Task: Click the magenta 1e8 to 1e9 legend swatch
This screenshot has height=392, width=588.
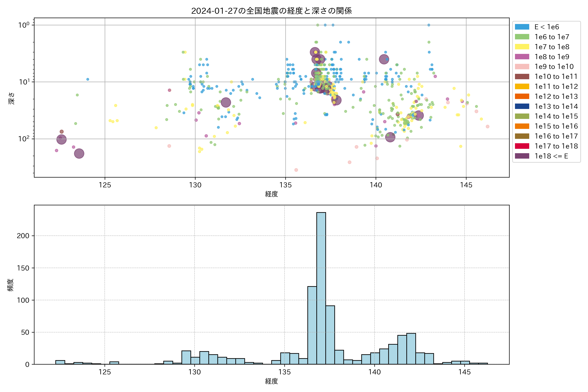Action: pos(522,57)
